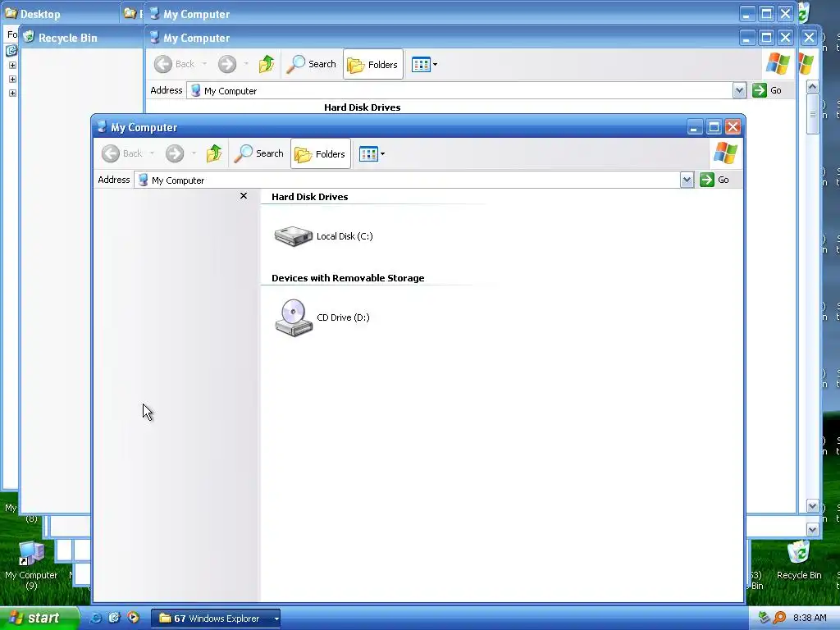Close the left pane with X button
840x630 pixels.
244,196
